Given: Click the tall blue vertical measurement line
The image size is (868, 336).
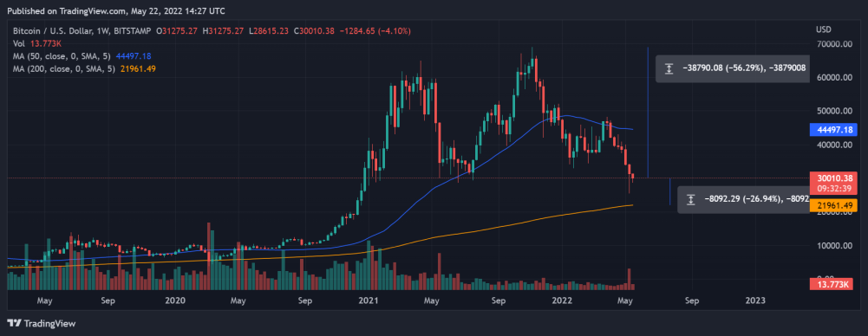Looking at the screenshot, I should coord(648,113).
